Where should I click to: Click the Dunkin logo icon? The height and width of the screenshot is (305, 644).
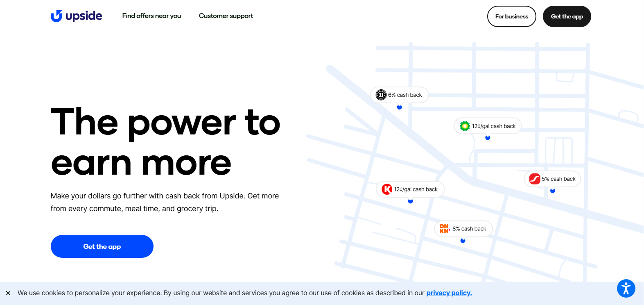point(445,229)
